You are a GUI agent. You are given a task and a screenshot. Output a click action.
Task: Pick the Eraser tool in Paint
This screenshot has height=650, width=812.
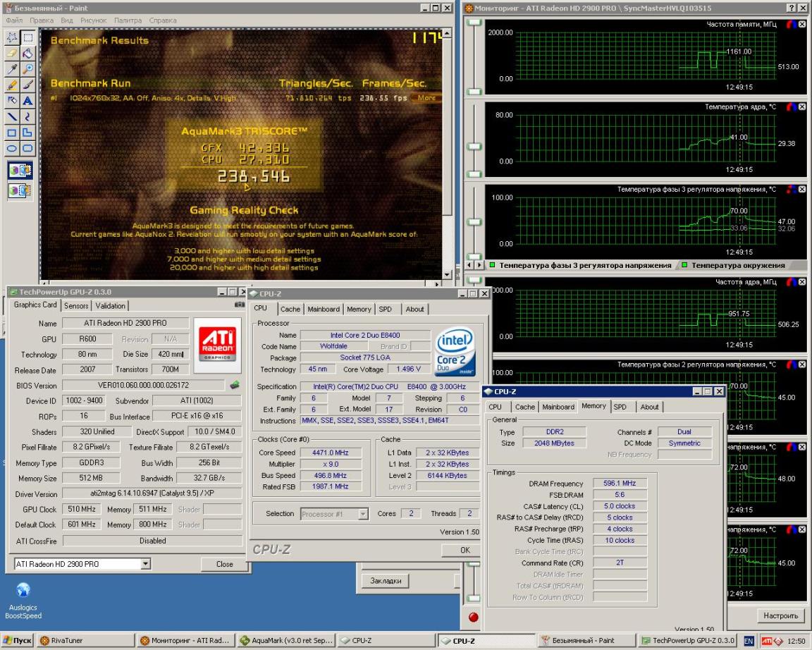click(12, 54)
